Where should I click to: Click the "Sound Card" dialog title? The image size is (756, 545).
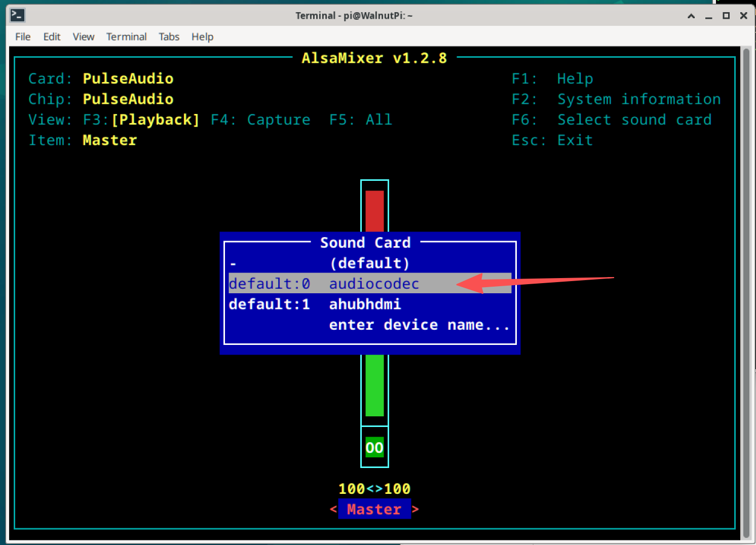[365, 243]
